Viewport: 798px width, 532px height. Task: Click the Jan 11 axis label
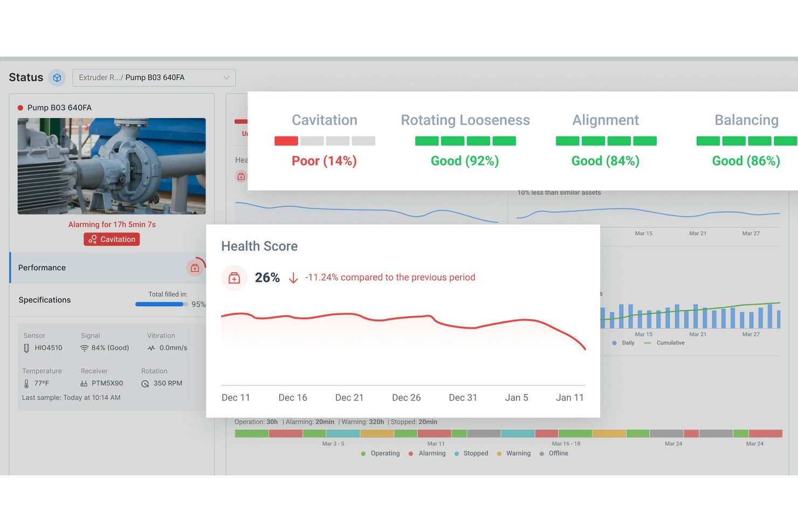pos(570,398)
